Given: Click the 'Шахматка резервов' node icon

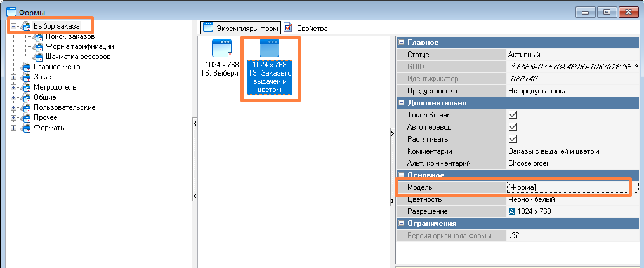Looking at the screenshot, I should pos(39,57).
